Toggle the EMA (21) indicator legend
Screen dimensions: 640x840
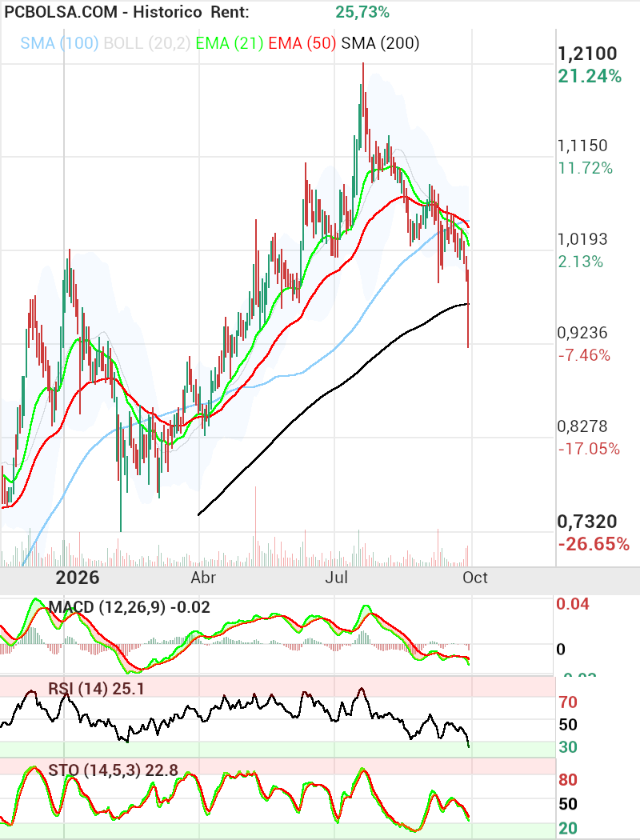230,43
